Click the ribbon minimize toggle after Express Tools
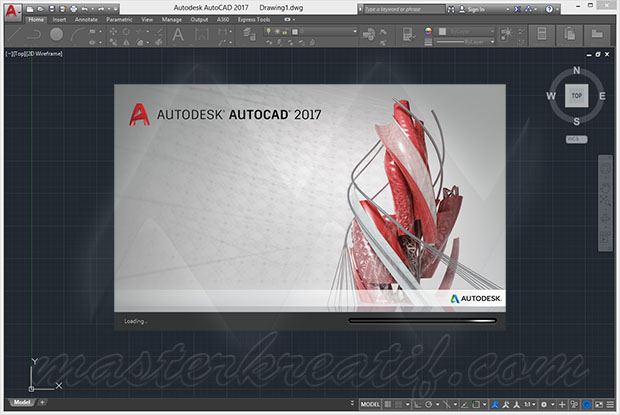 287,19
